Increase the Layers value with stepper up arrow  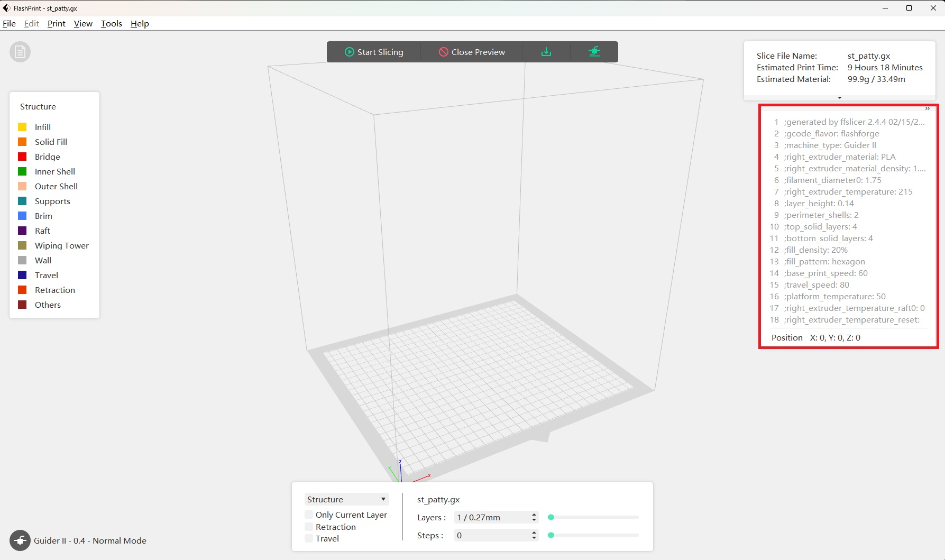pos(534,515)
